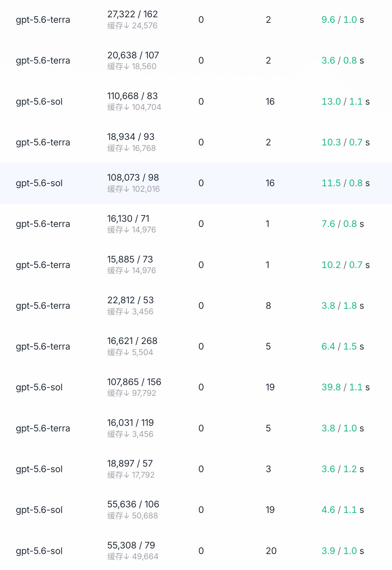Click the latency value 4.6 / 1.1 s

click(x=342, y=510)
